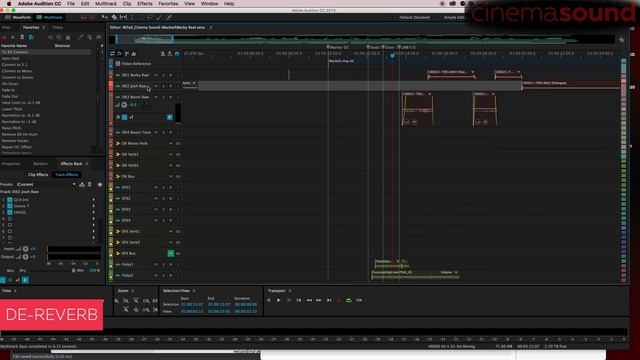This screenshot has height=360, width=640.
Task: Mute the Foley1 track
Action: (156, 264)
